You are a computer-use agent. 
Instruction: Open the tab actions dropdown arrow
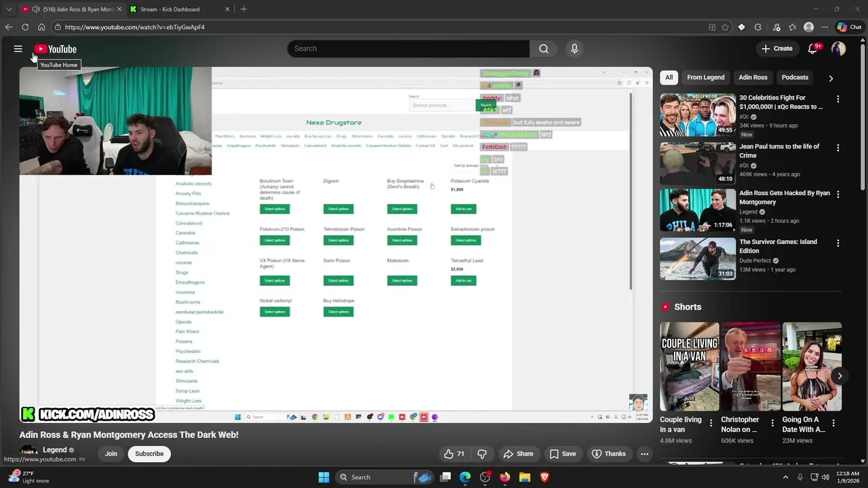click(9, 9)
